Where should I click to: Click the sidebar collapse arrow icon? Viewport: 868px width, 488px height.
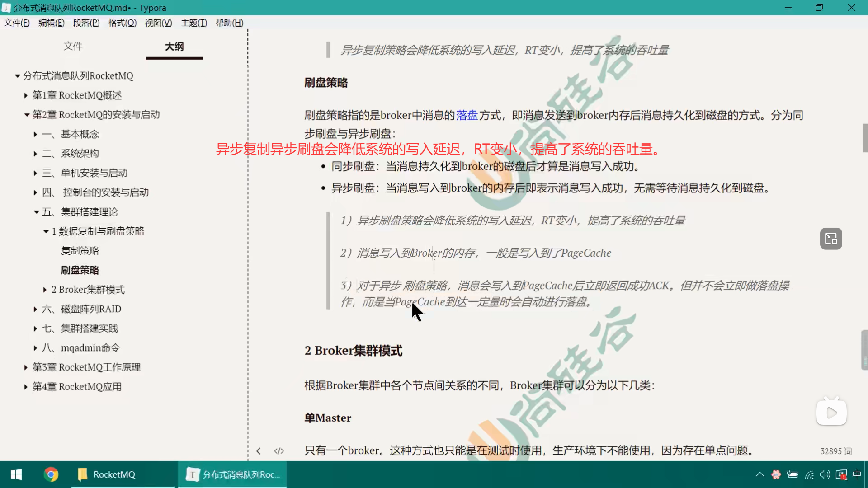259,451
